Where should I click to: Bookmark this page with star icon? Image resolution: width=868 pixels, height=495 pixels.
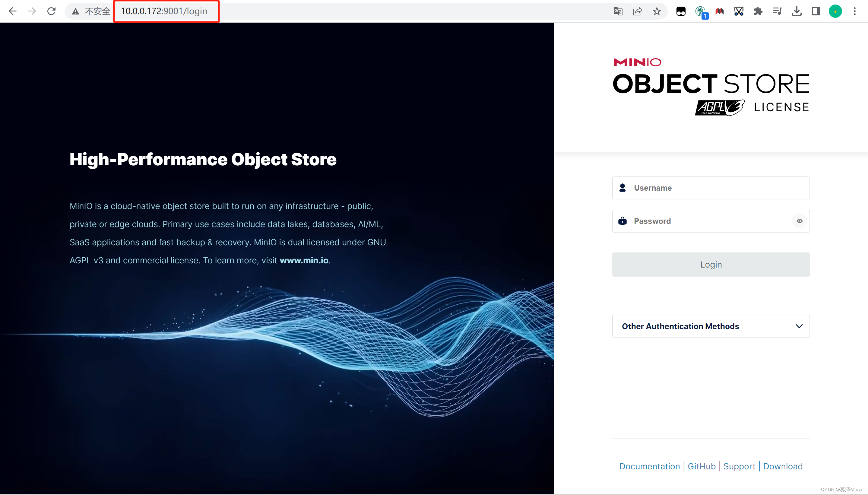click(657, 11)
